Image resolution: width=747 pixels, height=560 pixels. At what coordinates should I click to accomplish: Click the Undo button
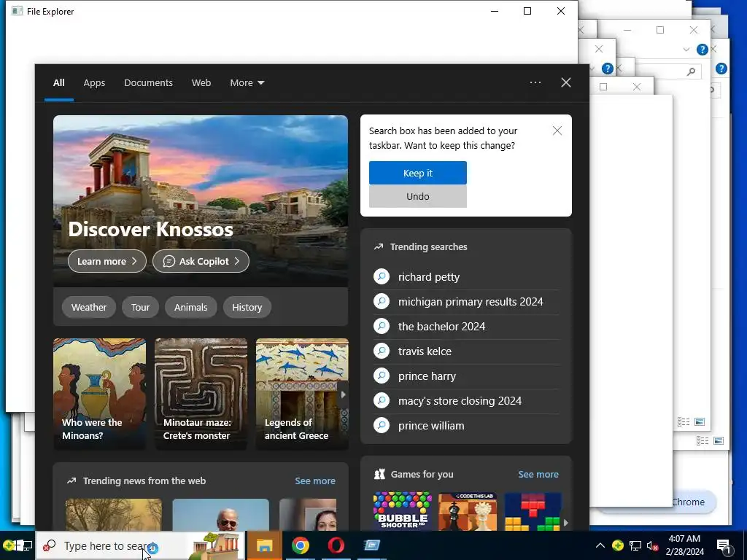pyautogui.click(x=418, y=196)
